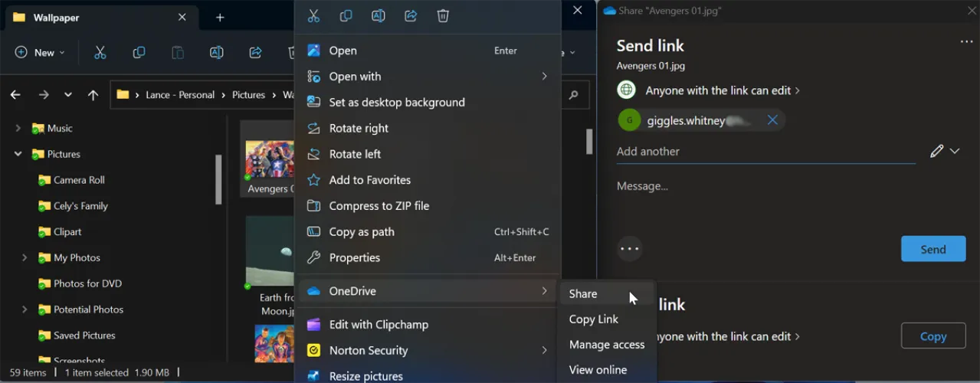This screenshot has width=980, height=383.
Task: Click the Up arrow navigation button
Action: click(93, 95)
